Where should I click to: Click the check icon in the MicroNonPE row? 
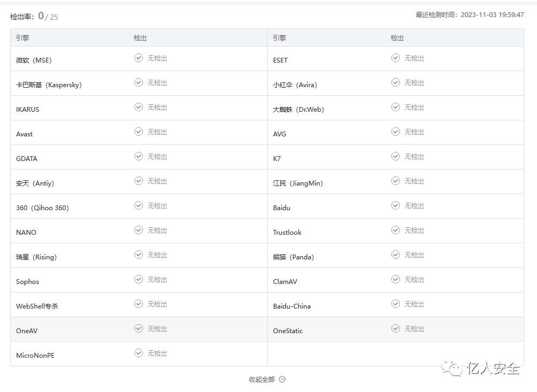[138, 353]
